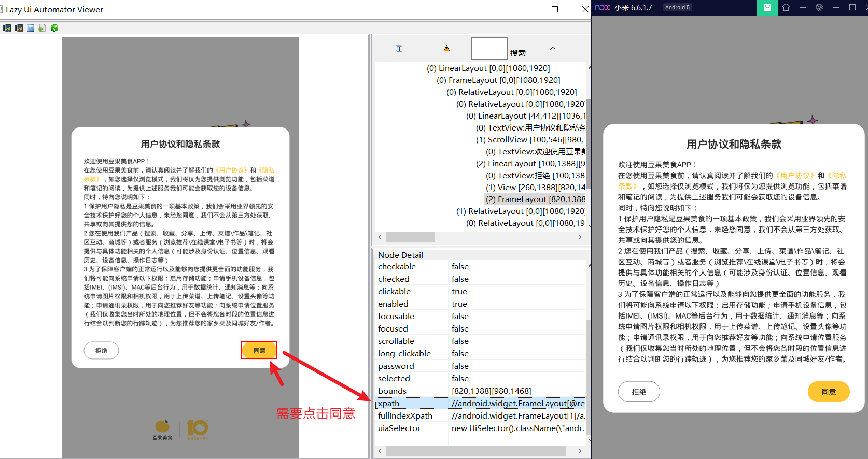Click Node Detail horizontal scrollbar left arrow
Image resolution: width=868 pixels, height=459 pixels.
click(x=380, y=451)
